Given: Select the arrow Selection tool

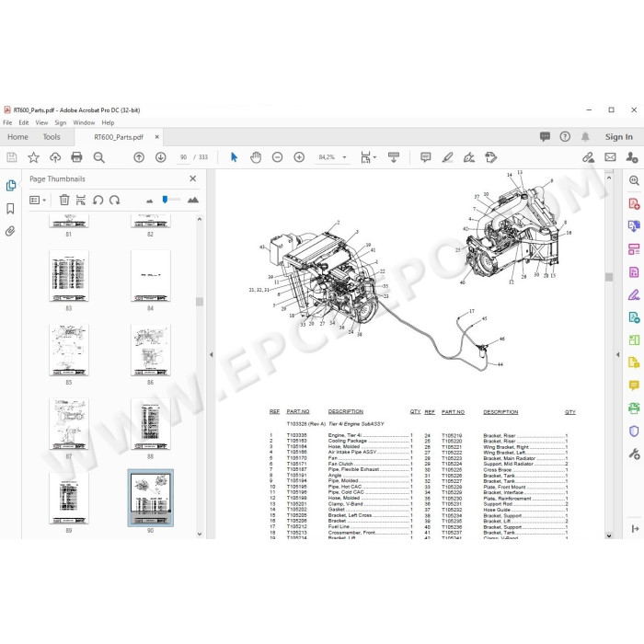Looking at the screenshot, I should (234, 157).
